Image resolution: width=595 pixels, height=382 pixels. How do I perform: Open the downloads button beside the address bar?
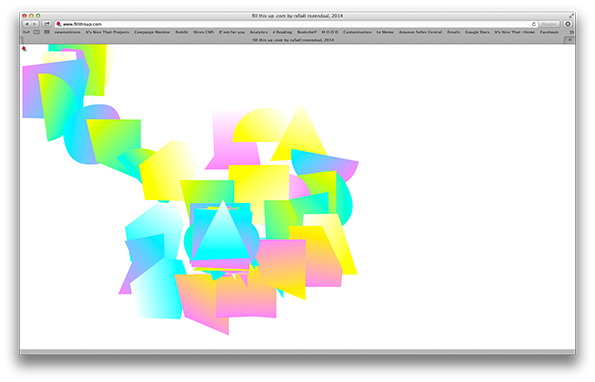coord(568,24)
